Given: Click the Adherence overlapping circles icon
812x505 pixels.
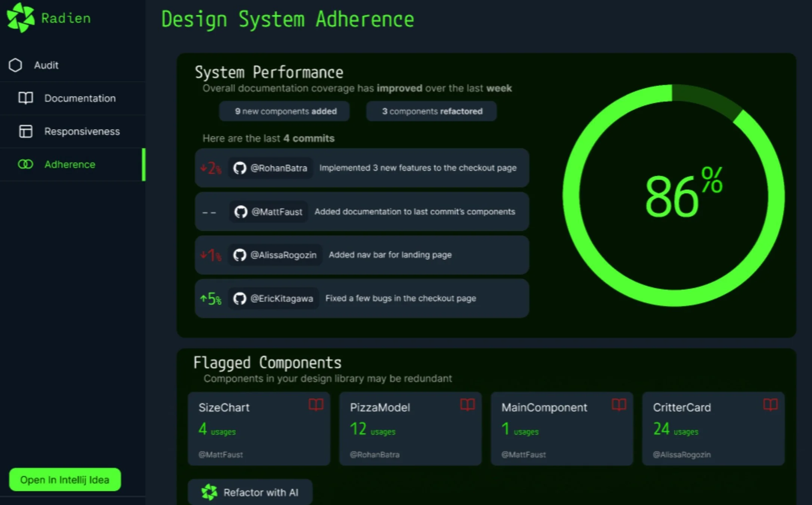Looking at the screenshot, I should (x=26, y=164).
